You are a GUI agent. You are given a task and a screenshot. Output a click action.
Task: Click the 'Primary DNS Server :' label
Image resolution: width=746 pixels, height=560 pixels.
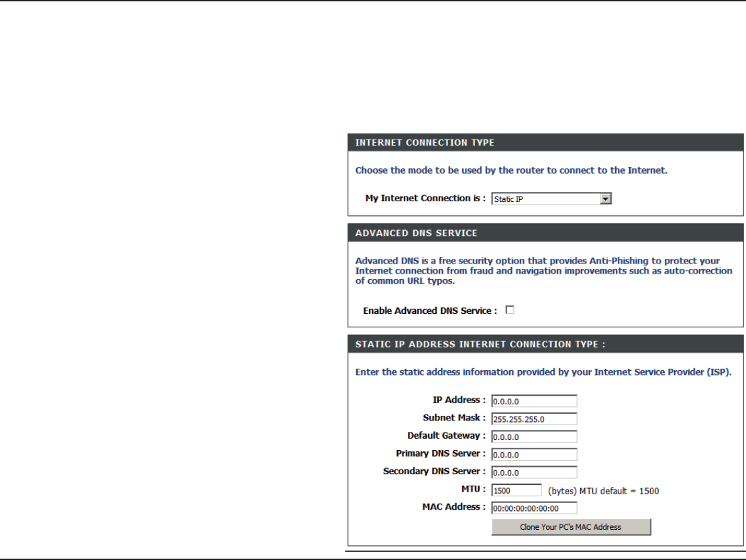point(441,453)
